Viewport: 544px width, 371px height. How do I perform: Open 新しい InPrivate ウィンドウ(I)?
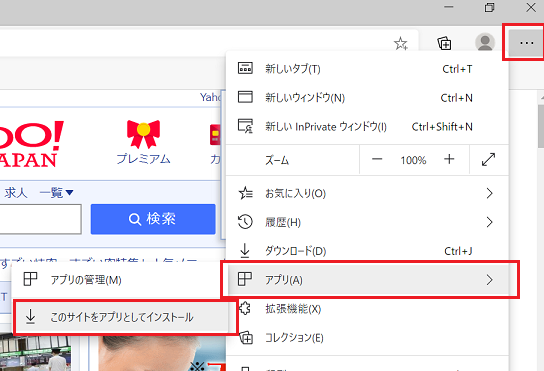(367, 126)
